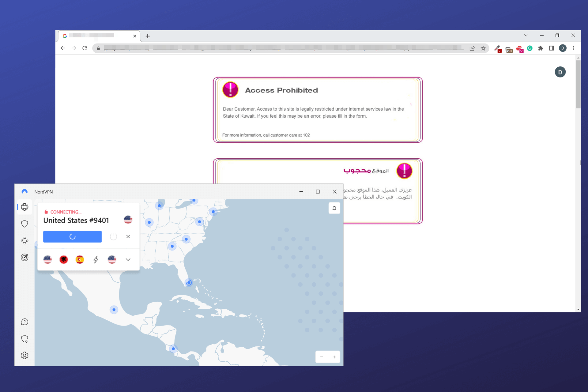The height and width of the screenshot is (392, 588).
Task: Open the Chrome three-dot menu
Action: click(573, 48)
